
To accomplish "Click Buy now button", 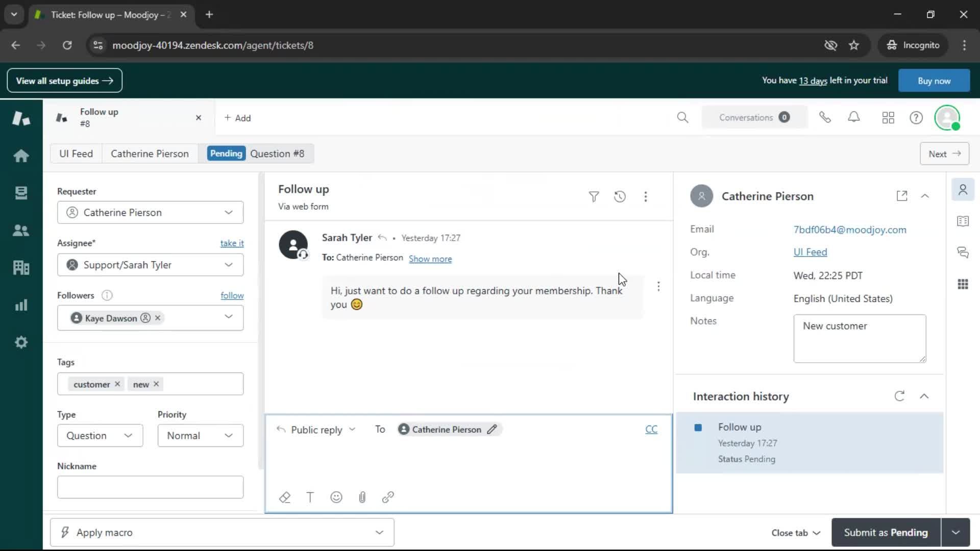I will tap(934, 81).
